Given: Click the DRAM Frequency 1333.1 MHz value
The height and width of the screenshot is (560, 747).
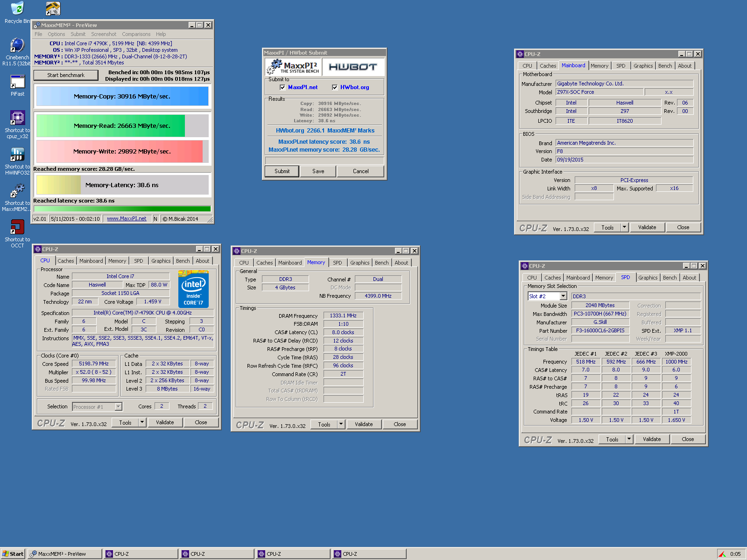Looking at the screenshot, I should [x=343, y=316].
